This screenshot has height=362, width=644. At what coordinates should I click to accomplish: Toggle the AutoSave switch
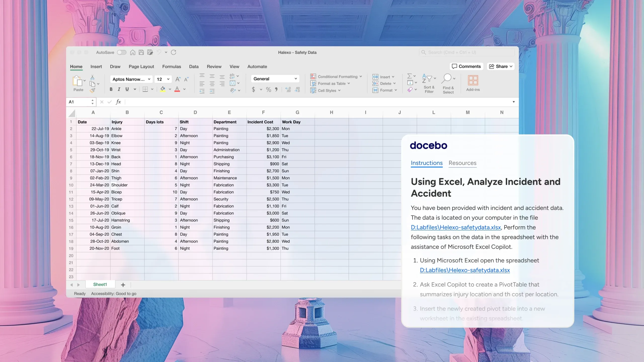(122, 52)
